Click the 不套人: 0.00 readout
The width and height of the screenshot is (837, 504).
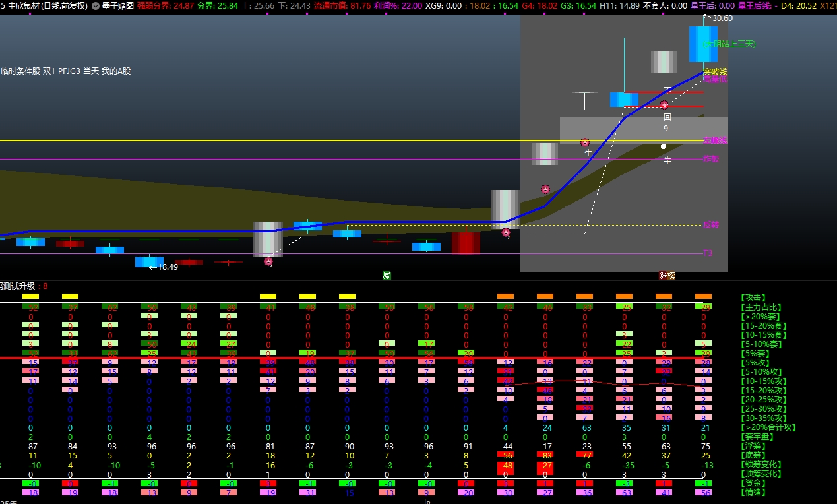tap(665, 5)
